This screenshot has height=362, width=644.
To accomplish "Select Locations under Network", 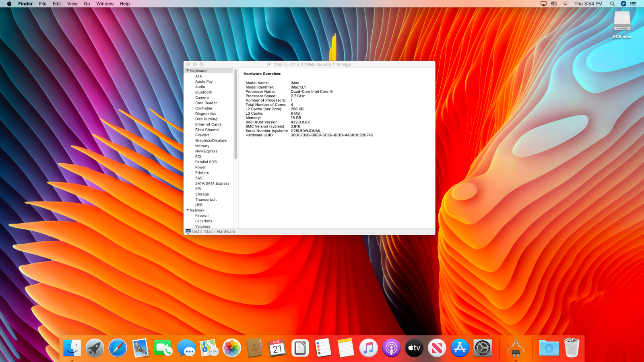I will tap(204, 221).
